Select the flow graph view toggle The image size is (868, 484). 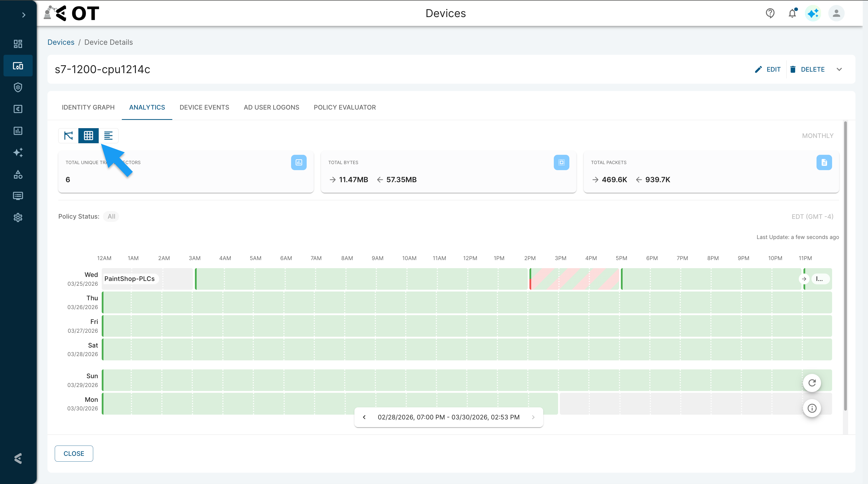coord(68,135)
